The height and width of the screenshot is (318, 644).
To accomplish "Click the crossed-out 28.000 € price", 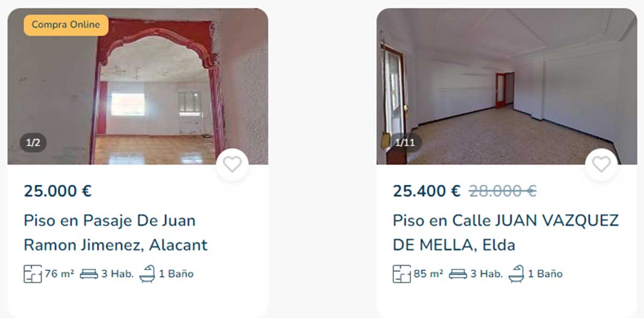I will coord(503,191).
